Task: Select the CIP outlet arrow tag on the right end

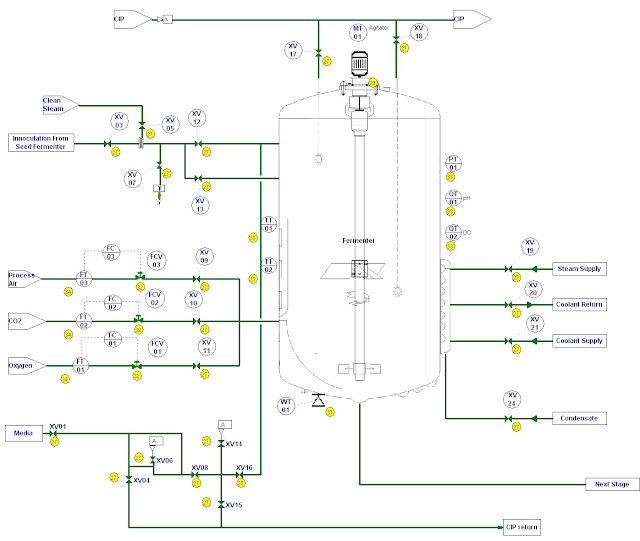Action: point(472,19)
